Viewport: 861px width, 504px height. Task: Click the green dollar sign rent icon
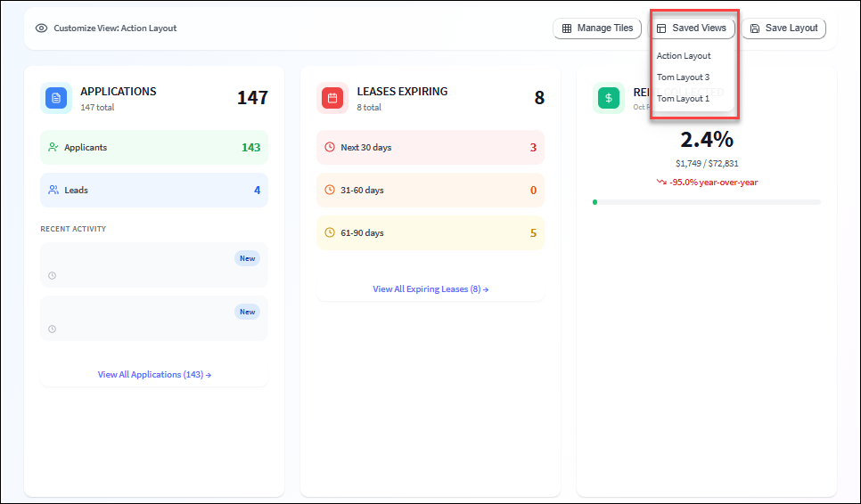click(609, 98)
